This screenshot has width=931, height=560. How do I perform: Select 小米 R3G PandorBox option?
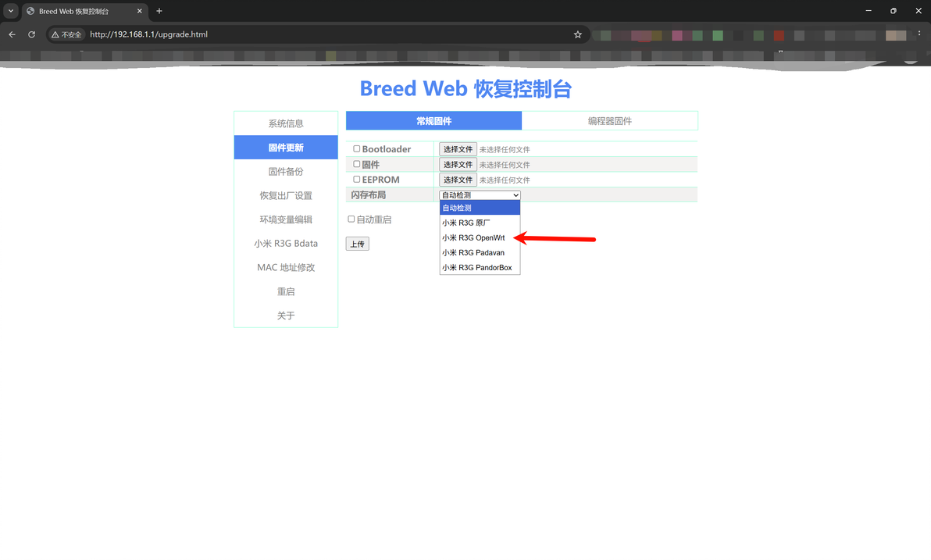tap(480, 267)
